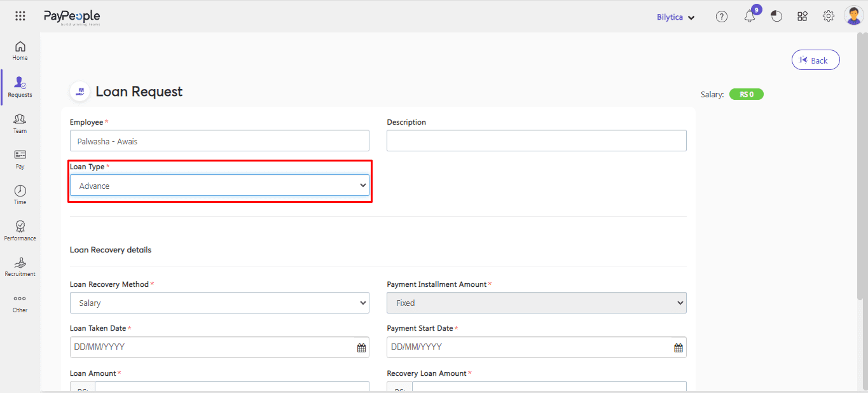This screenshot has height=393, width=868.
Task: Open Payment Installment Amount dropdown
Action: (x=536, y=303)
